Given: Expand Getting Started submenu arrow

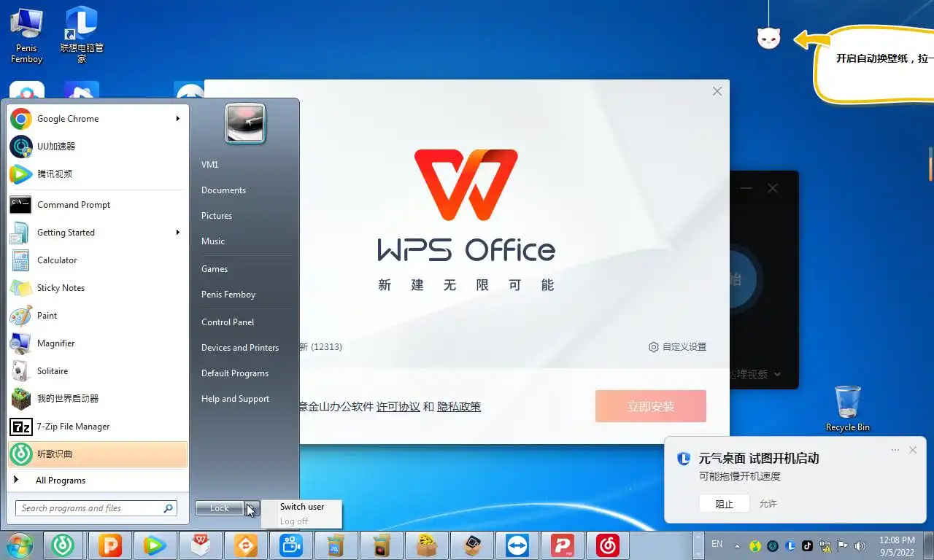Looking at the screenshot, I should click(177, 232).
